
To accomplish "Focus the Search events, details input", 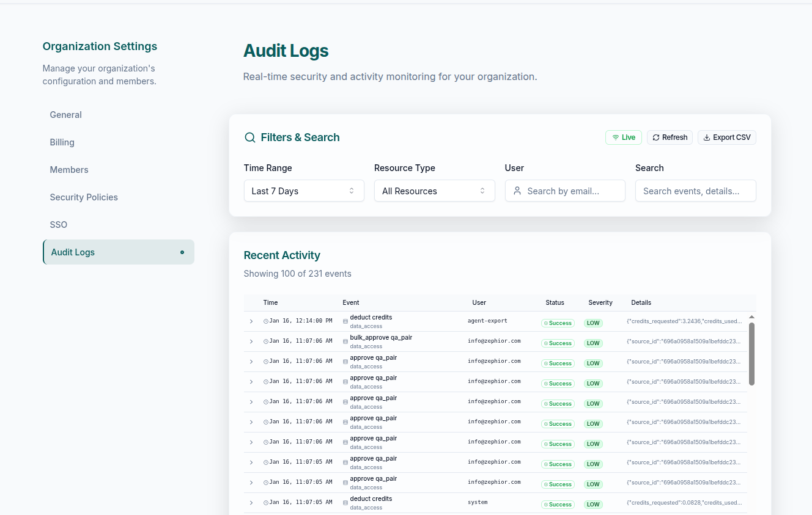I will point(695,191).
